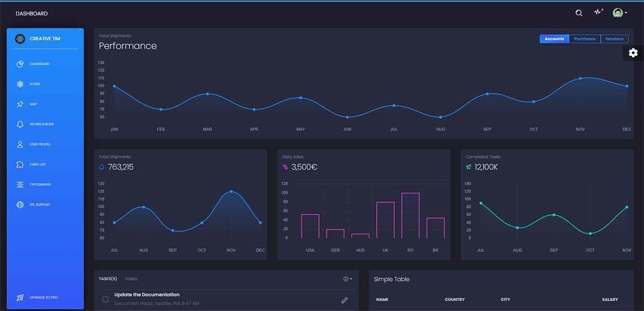This screenshot has height=311, width=644.
Task: Click the CITY column header in Simple Table
Action: click(506, 300)
